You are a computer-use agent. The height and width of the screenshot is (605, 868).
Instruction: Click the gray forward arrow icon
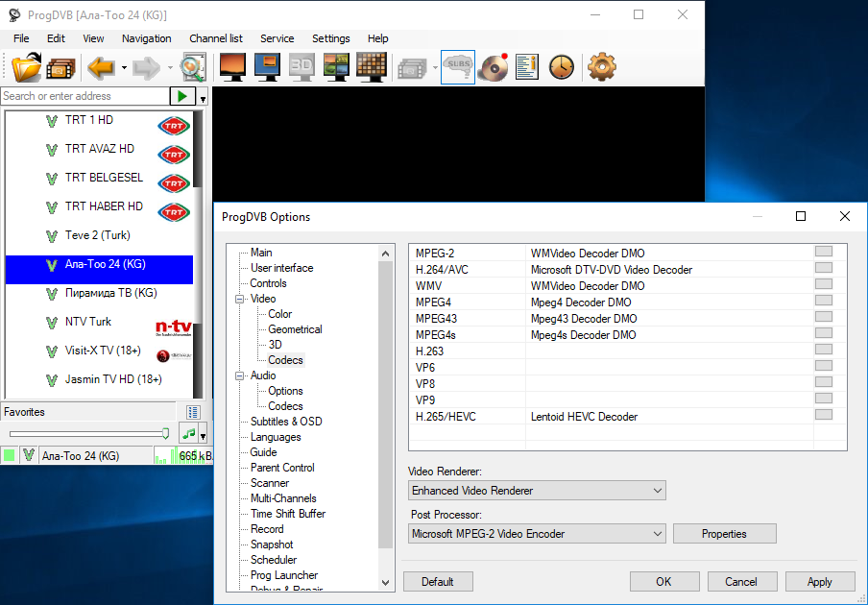(147, 68)
